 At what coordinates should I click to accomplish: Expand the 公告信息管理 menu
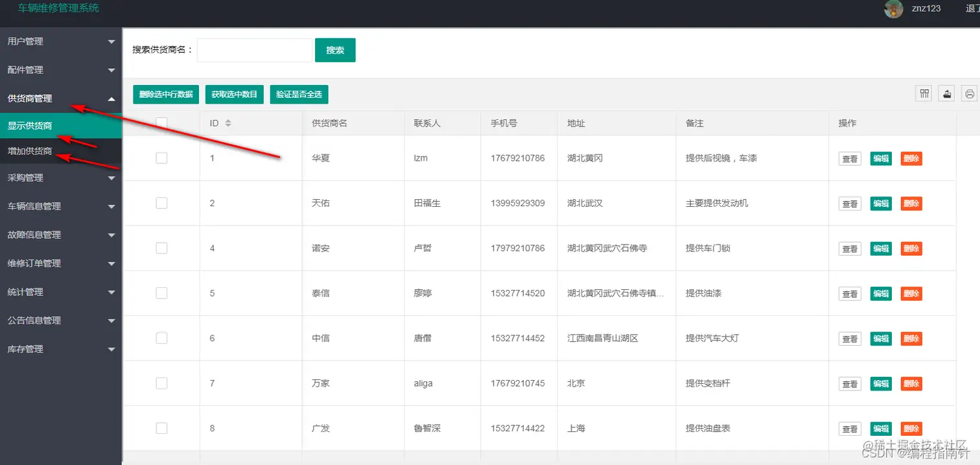point(61,320)
